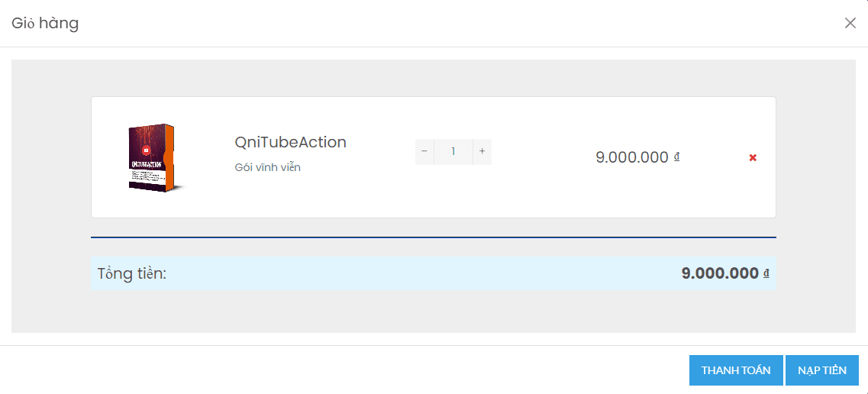Screen dimensions: 868x394
Task: Click the Giỏ hàng dialog title
Action: click(x=45, y=23)
